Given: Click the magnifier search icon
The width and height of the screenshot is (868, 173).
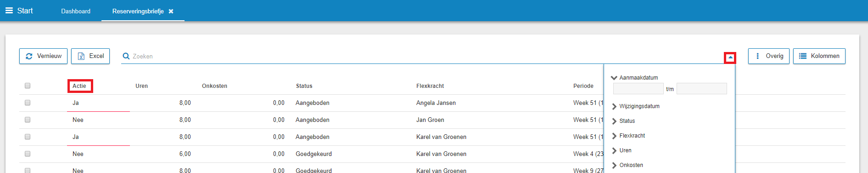Looking at the screenshot, I should pos(126,56).
